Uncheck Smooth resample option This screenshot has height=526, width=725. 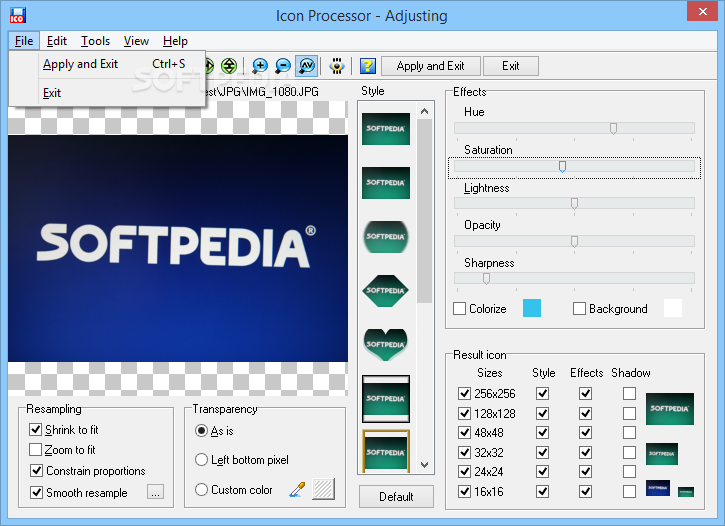[x=37, y=492]
